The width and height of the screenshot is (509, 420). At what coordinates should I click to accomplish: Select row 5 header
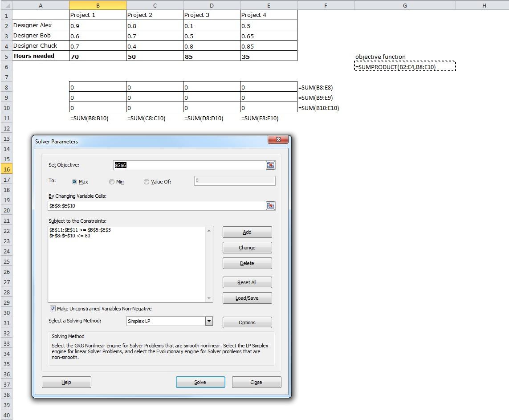tap(6, 57)
